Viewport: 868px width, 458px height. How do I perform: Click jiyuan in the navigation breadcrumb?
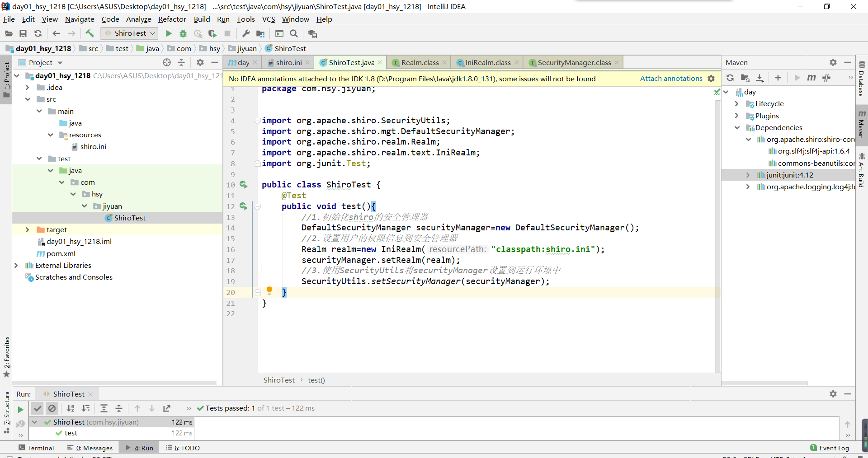click(x=247, y=48)
